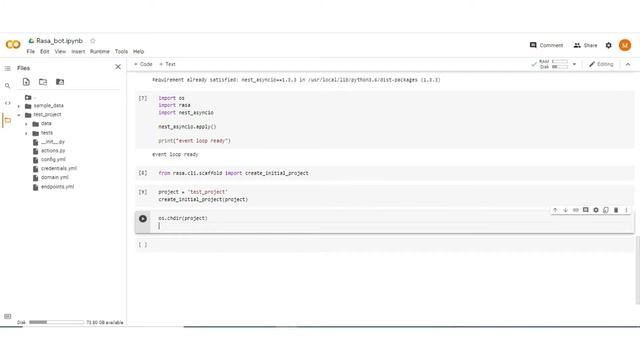
Task: Click the Colab logo icon
Action: click(x=13, y=44)
